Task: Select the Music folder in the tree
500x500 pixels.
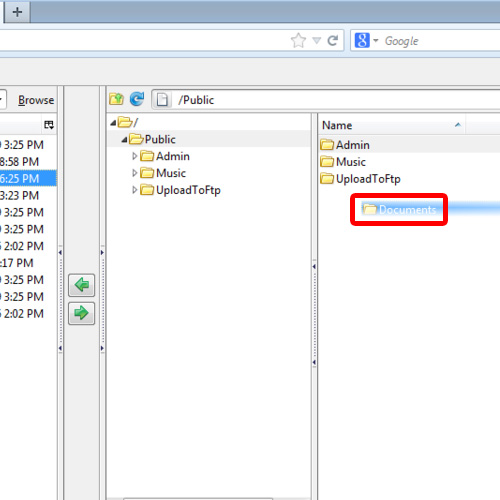Action: point(163,173)
